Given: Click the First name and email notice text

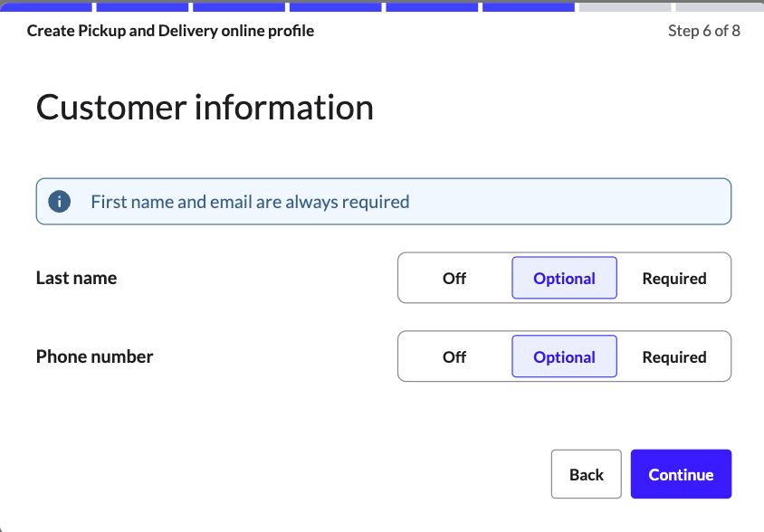Looking at the screenshot, I should click(x=250, y=202).
